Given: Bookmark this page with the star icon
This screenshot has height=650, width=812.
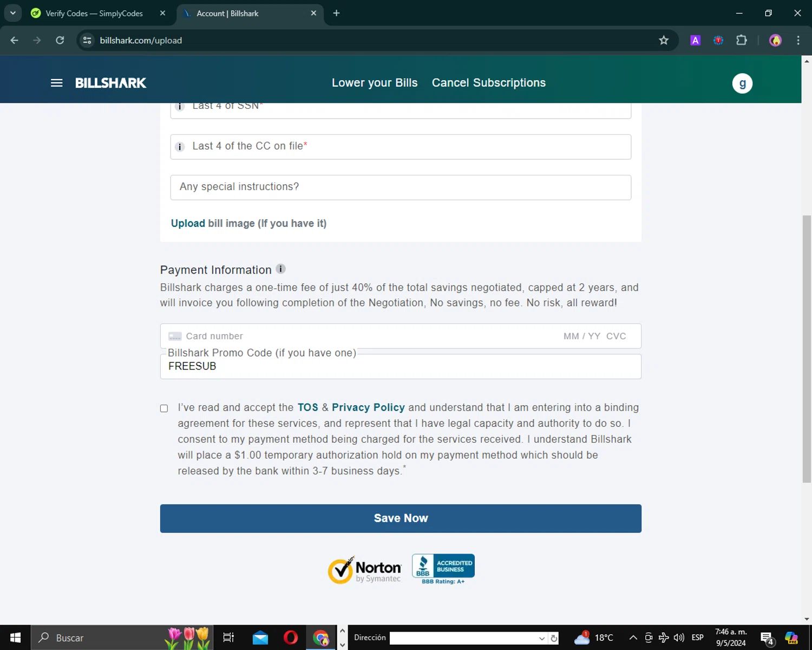Looking at the screenshot, I should click(664, 40).
